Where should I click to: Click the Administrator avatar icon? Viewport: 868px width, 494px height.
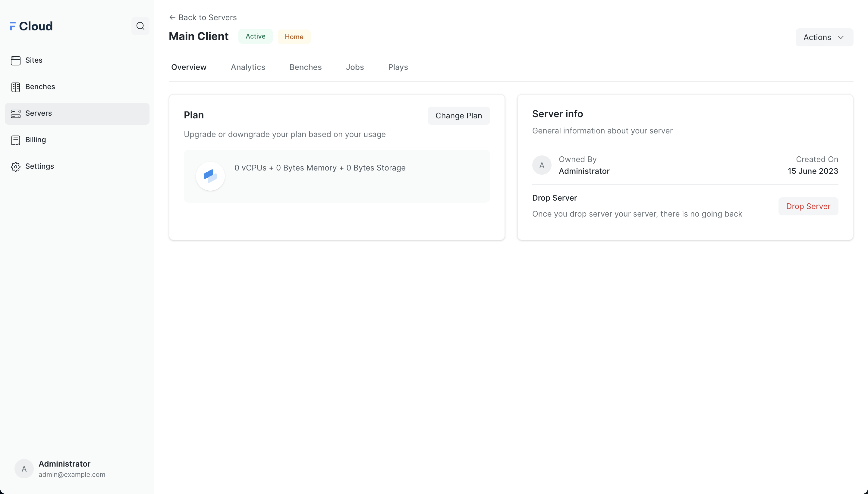24,469
